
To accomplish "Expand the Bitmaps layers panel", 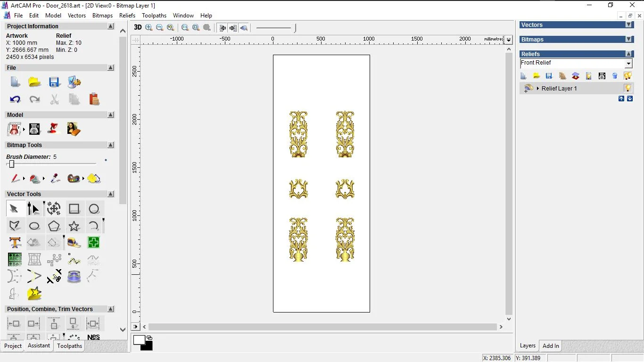I will click(628, 40).
